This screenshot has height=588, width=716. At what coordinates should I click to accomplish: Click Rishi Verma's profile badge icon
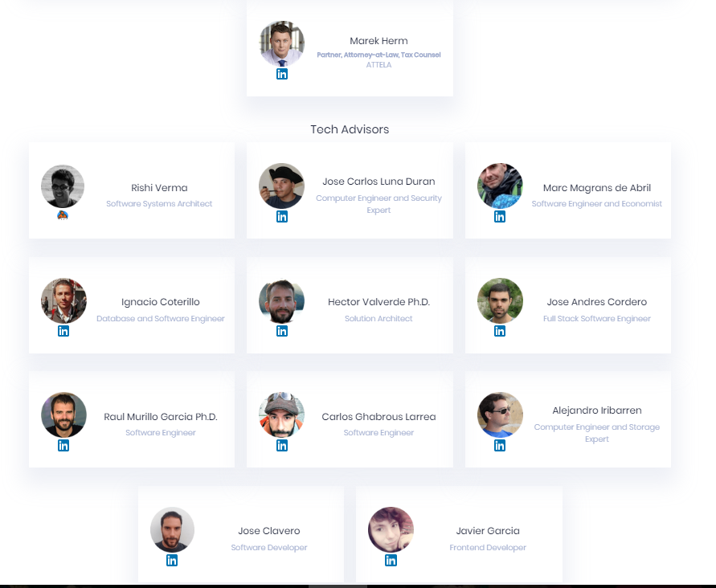(x=63, y=215)
